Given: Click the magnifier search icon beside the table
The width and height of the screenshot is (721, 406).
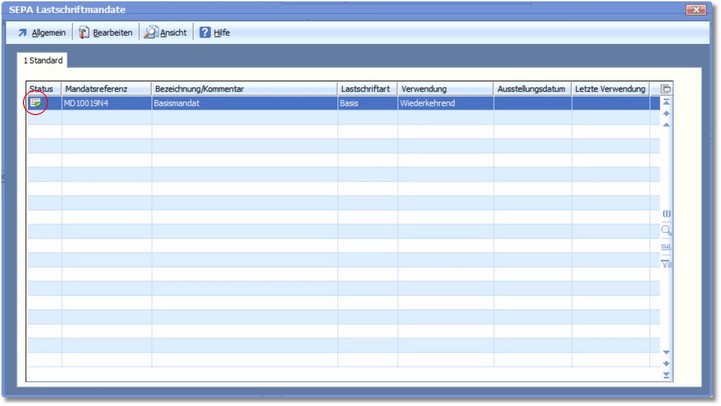Looking at the screenshot, I should (667, 230).
